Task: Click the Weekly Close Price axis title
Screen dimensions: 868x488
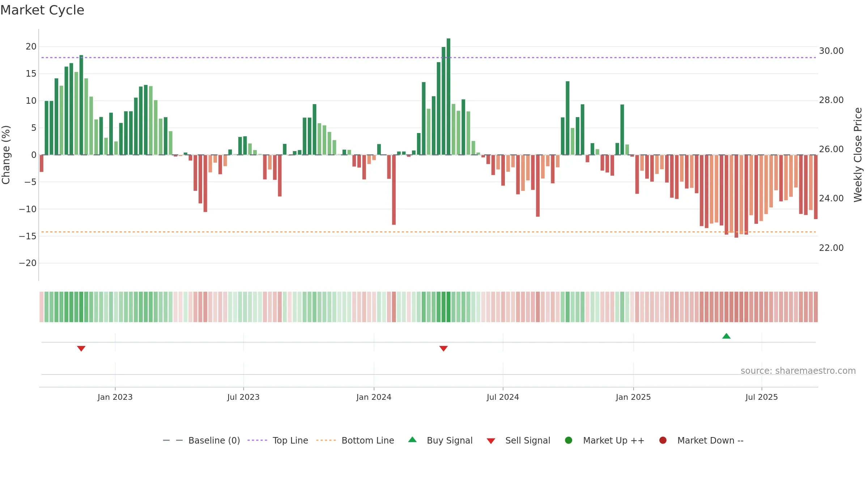Action: point(858,155)
